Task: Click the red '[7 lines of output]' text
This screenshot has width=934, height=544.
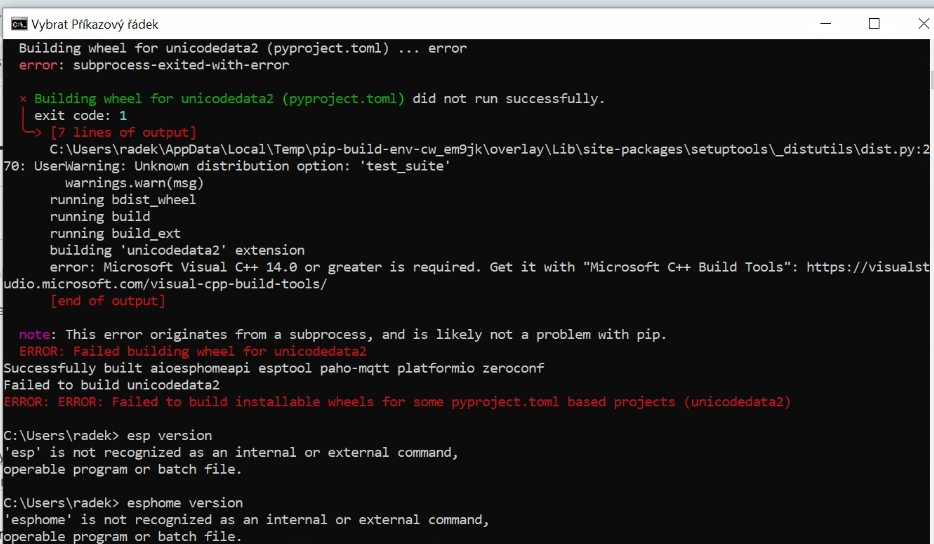Action: pyautogui.click(x=123, y=132)
